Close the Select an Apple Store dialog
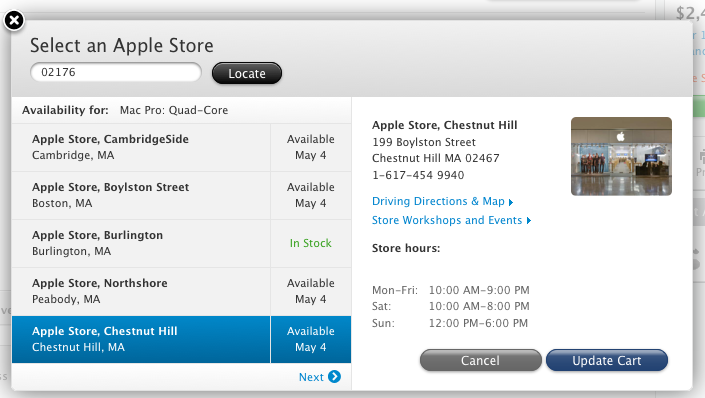Image resolution: width=705 pixels, height=398 pixels. pyautogui.click(x=14, y=20)
